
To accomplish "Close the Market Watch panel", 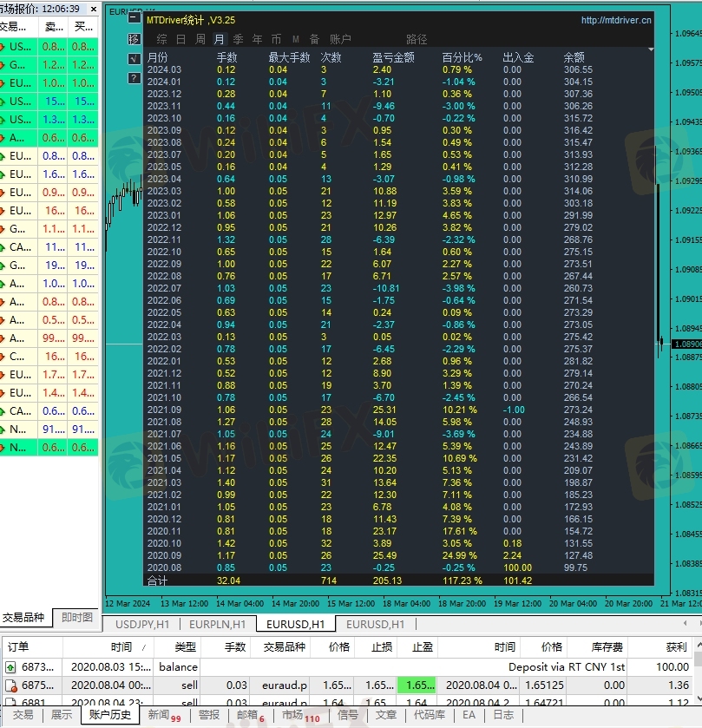I will (94, 9).
